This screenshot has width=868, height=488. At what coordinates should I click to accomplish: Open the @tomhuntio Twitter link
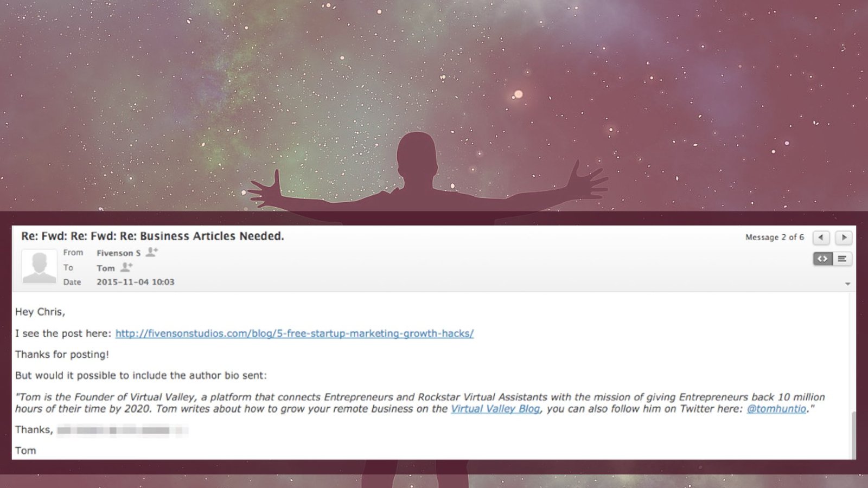[x=776, y=409]
